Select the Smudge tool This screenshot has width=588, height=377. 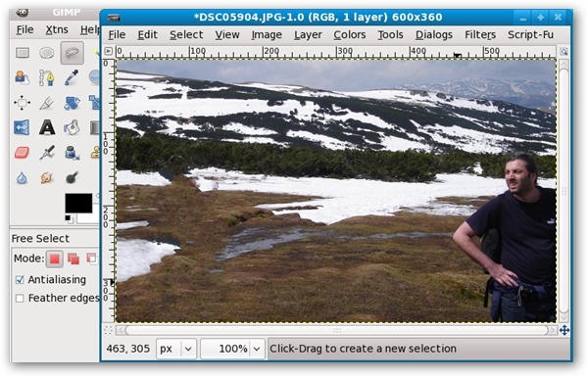tap(47, 177)
